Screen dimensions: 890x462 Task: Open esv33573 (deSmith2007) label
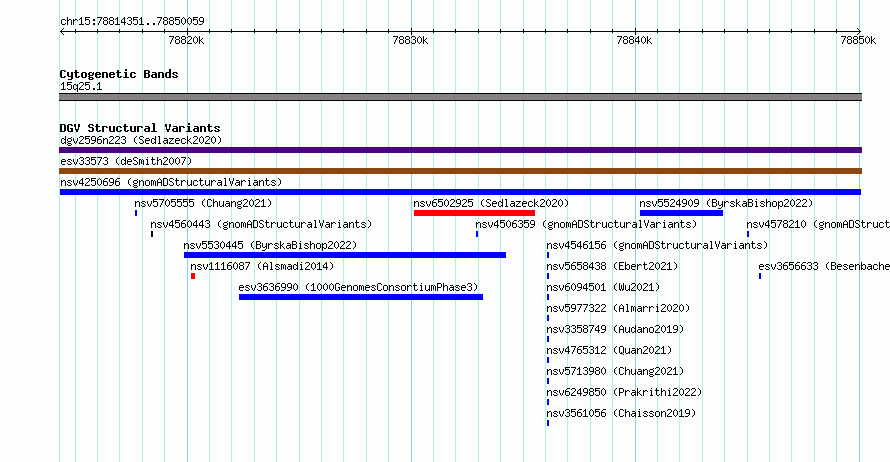tap(126, 161)
